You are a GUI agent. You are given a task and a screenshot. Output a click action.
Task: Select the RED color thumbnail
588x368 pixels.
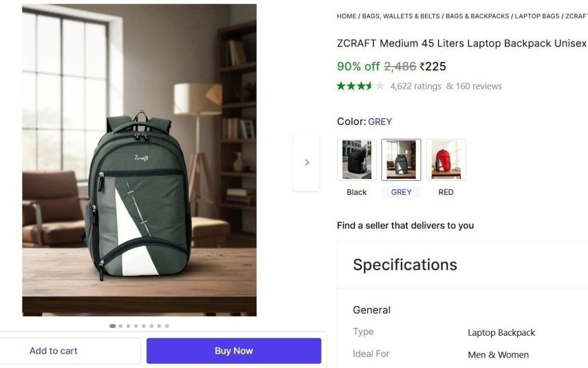(x=446, y=159)
